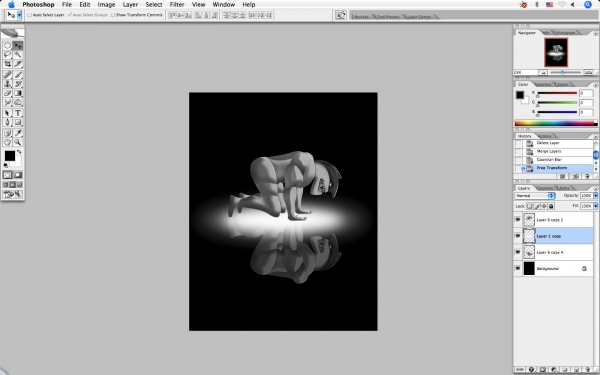This screenshot has height=375, width=600.
Task: Open the Image menu
Action: [x=106, y=5]
